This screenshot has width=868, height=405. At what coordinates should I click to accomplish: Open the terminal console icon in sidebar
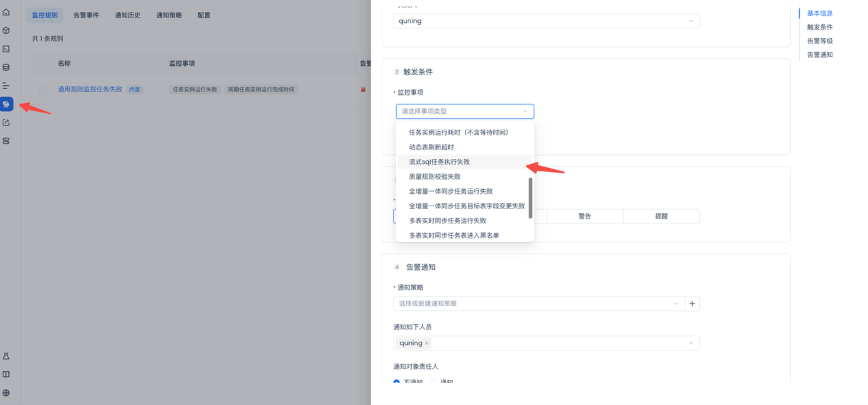6,49
